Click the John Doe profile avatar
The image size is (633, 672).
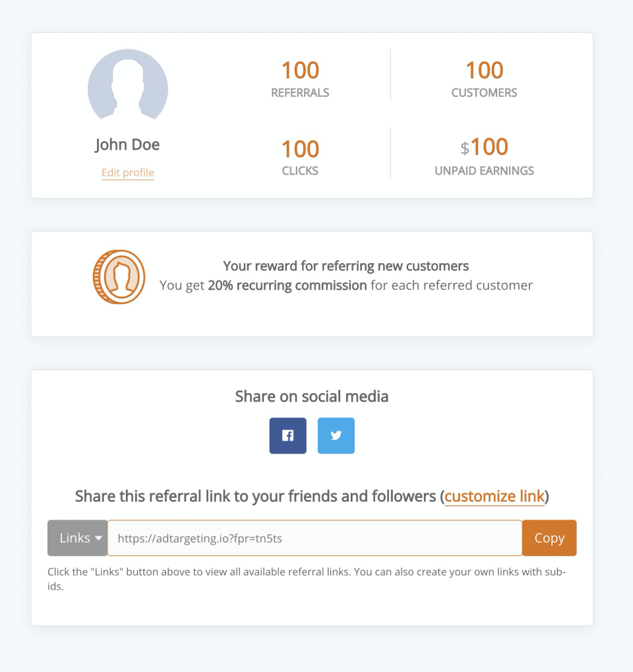128,84
